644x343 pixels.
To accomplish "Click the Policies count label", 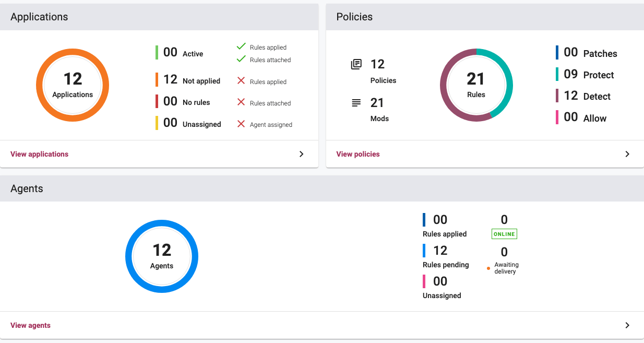I will (x=383, y=80).
